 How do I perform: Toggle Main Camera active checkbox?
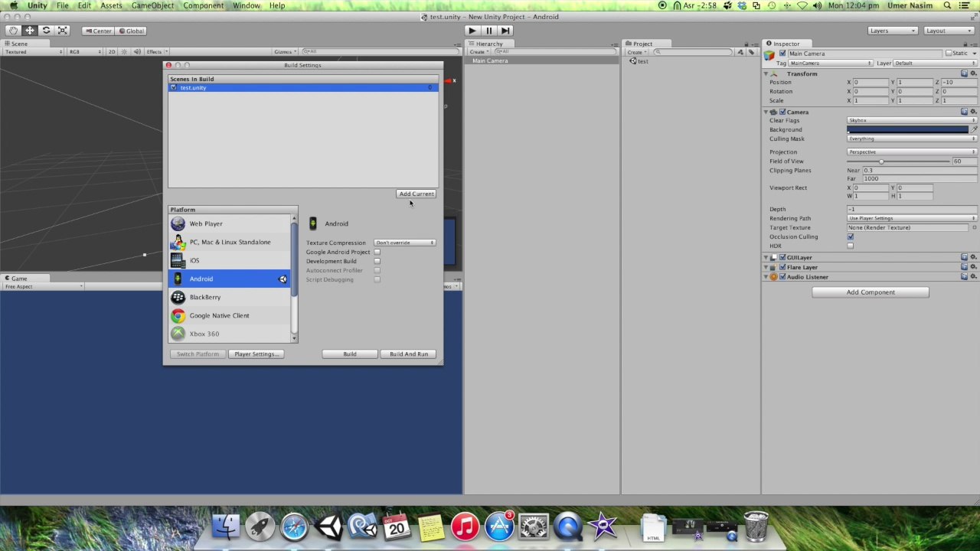(782, 54)
